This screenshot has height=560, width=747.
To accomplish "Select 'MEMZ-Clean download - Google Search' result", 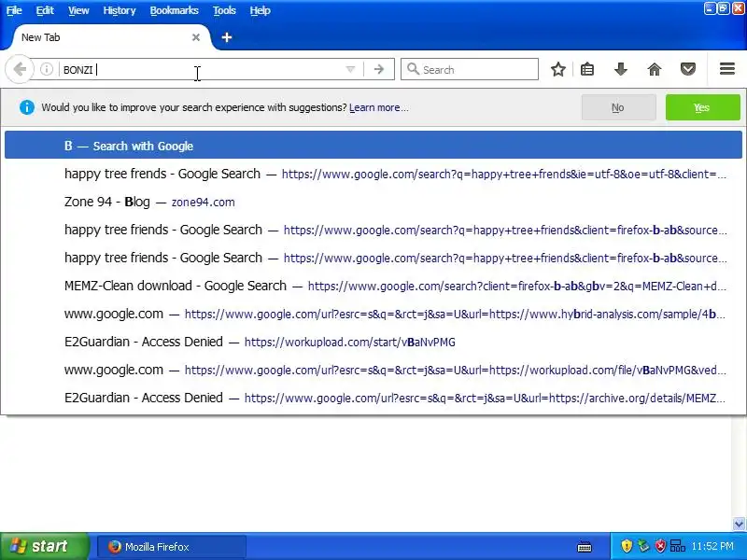I will coord(373,286).
